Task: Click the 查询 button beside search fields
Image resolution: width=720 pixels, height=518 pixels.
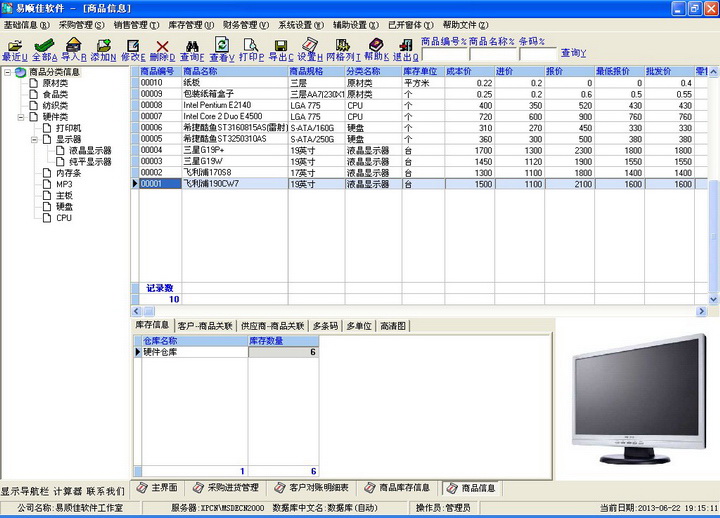Action: [x=573, y=53]
